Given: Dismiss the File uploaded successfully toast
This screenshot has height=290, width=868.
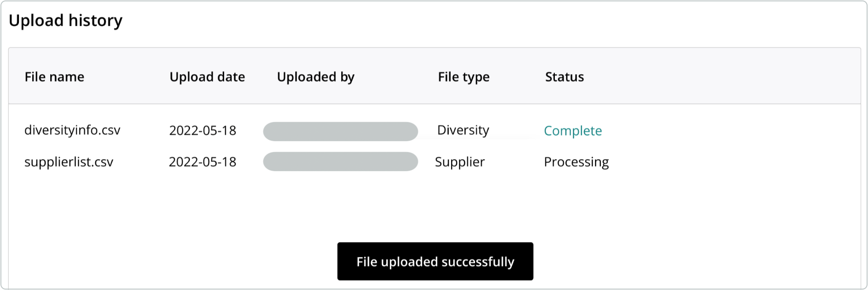Looking at the screenshot, I should click(x=435, y=261).
